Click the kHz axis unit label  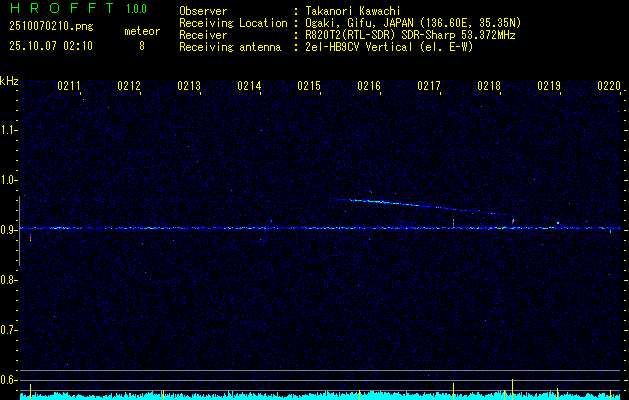9,81
